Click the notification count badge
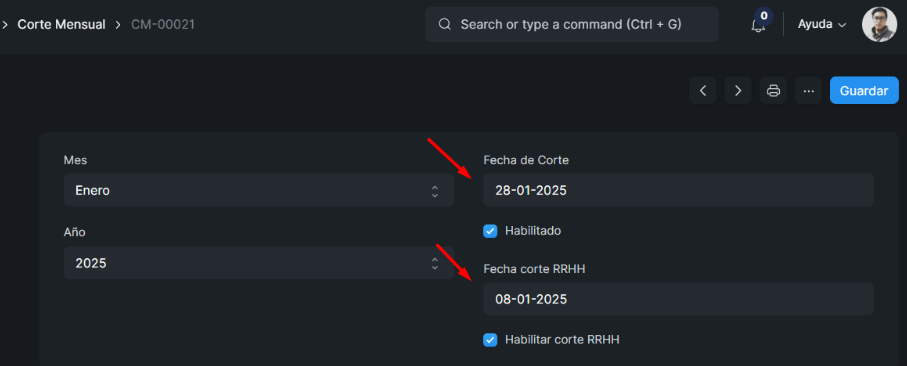The image size is (907, 366). [764, 16]
